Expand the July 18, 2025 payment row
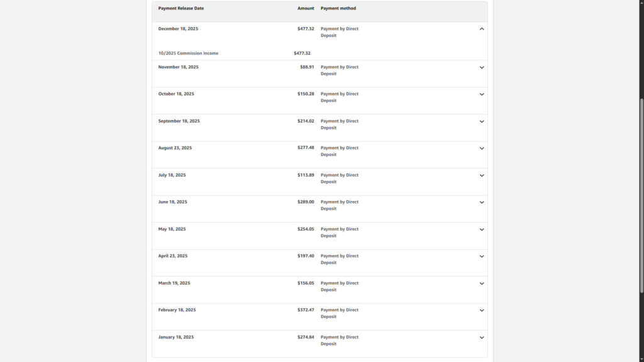 482,175
